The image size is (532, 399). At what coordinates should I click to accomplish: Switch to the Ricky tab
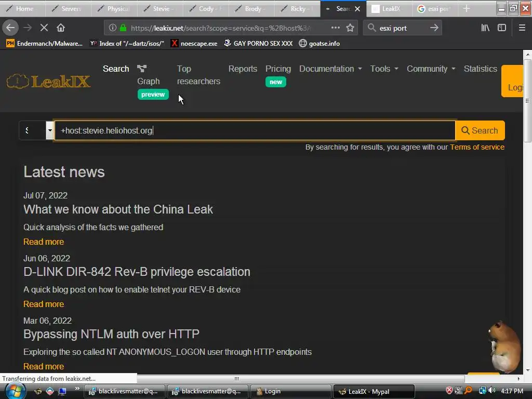[298, 8]
